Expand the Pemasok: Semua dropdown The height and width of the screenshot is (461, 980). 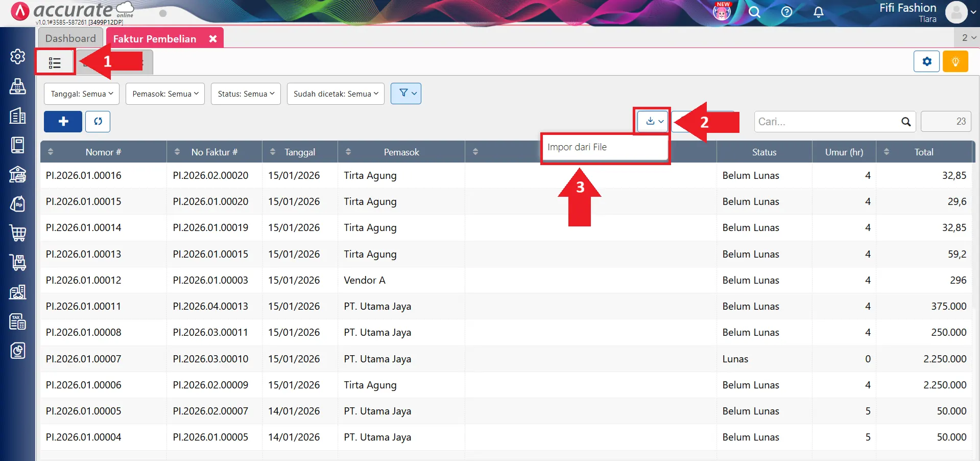click(164, 94)
